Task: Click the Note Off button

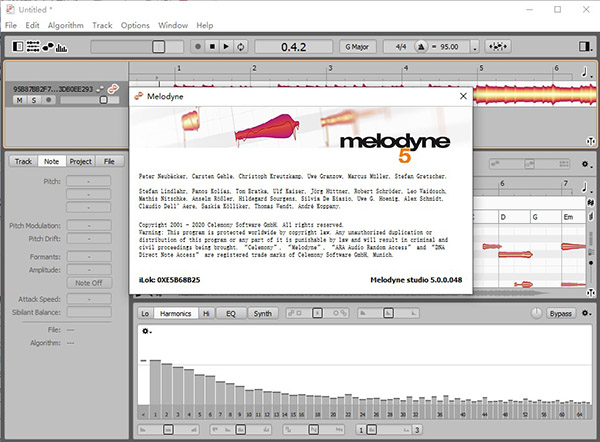Action: tap(90, 283)
